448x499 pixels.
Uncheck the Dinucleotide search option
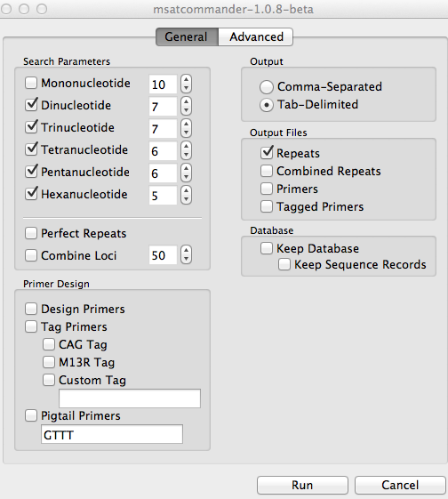31,105
